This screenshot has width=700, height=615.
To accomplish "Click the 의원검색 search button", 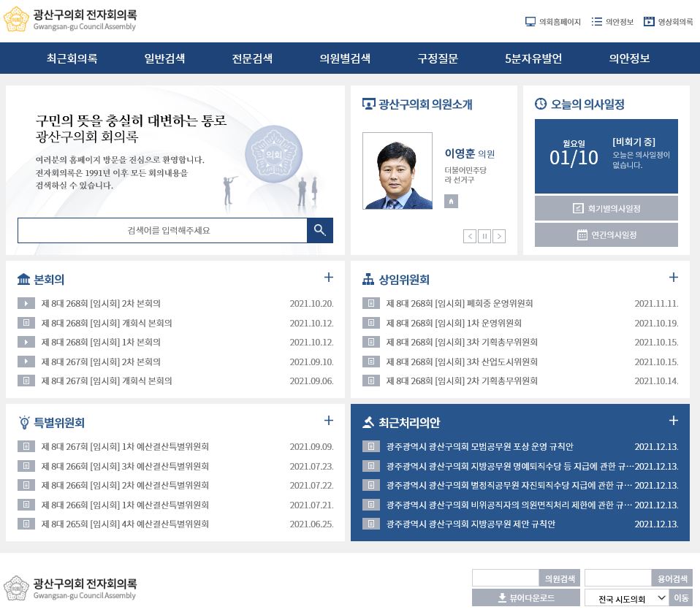I will (x=559, y=578).
